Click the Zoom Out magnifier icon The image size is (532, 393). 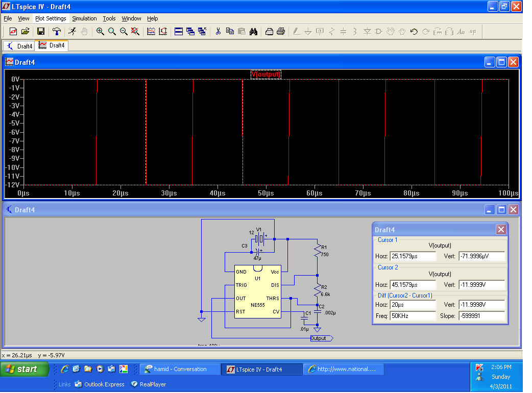click(x=124, y=32)
